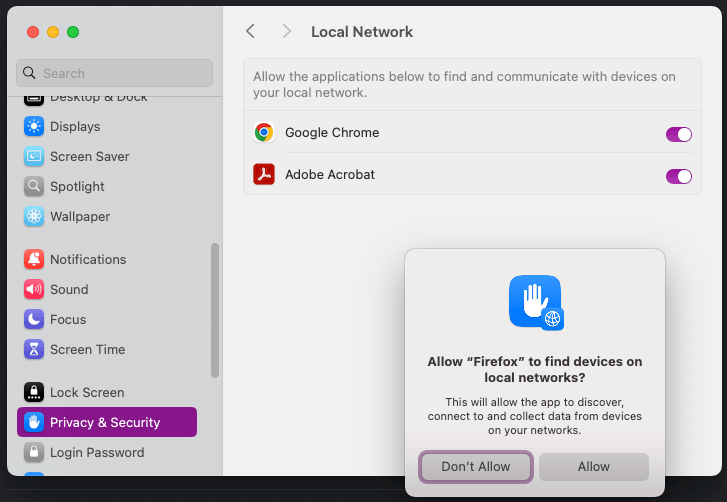Go back using the left chevron
This screenshot has height=502, width=727.
coord(250,32)
